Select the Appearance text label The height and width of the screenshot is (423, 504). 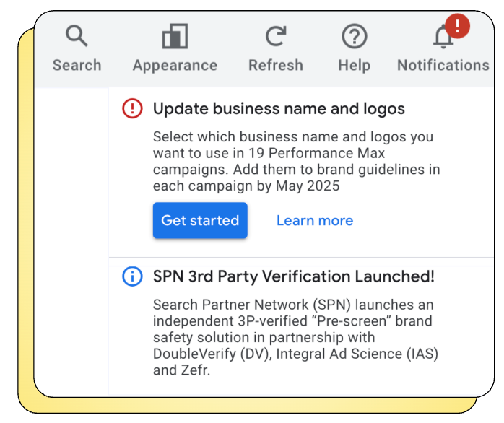coord(175,65)
